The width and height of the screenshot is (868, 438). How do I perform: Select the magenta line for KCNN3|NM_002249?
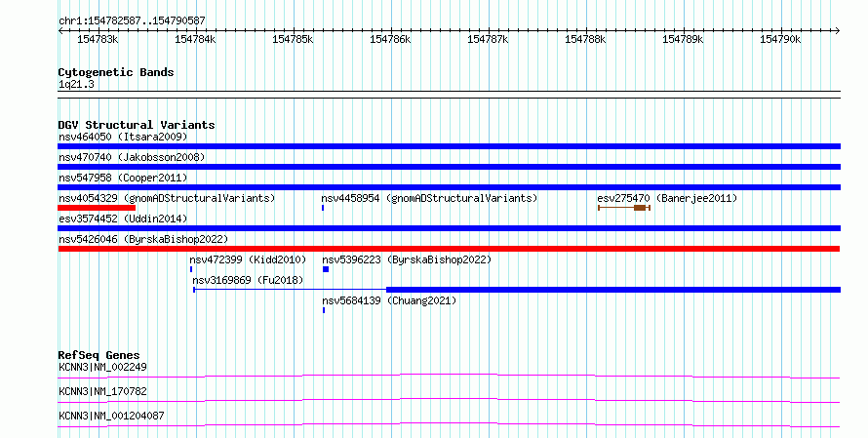click(x=449, y=376)
